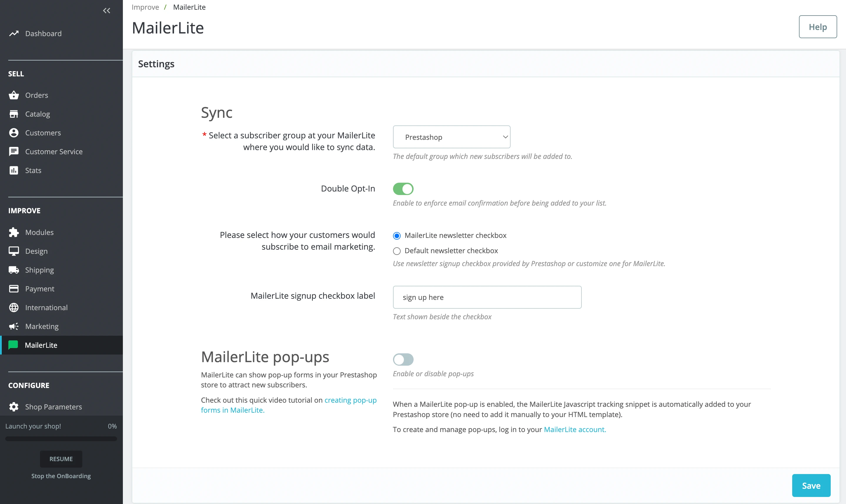This screenshot has height=504, width=846.
Task: Click the signup checkbox label text field
Action: 487,297
